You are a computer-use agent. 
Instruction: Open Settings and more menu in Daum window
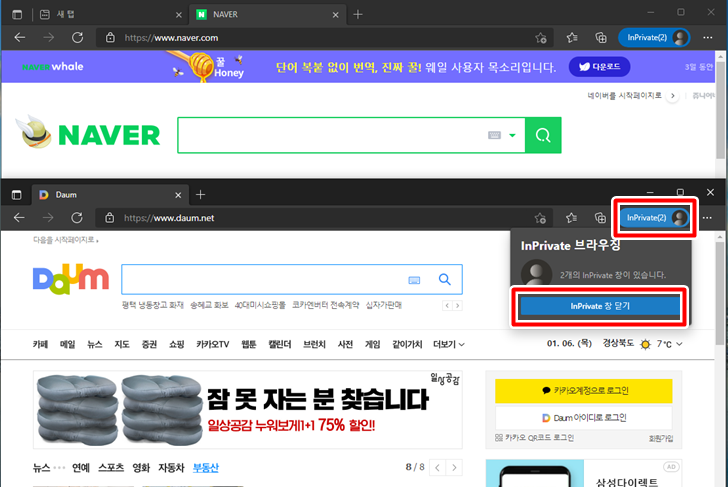pos(707,218)
